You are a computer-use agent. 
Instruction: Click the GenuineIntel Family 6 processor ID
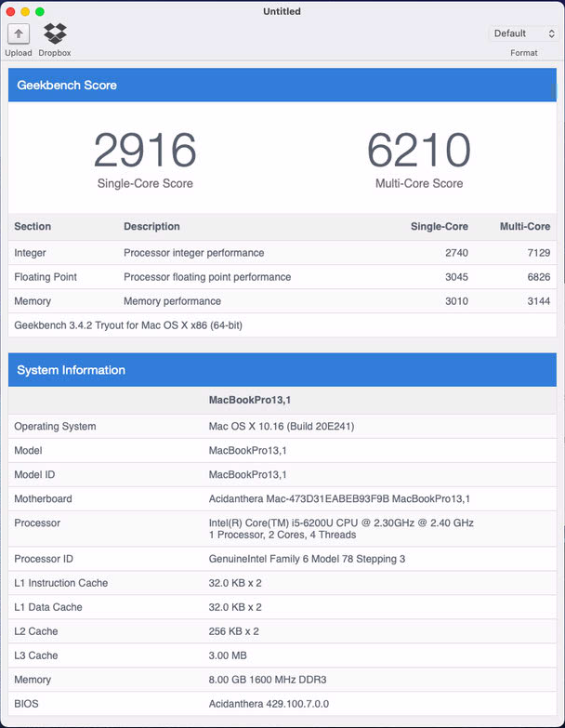[307, 559]
